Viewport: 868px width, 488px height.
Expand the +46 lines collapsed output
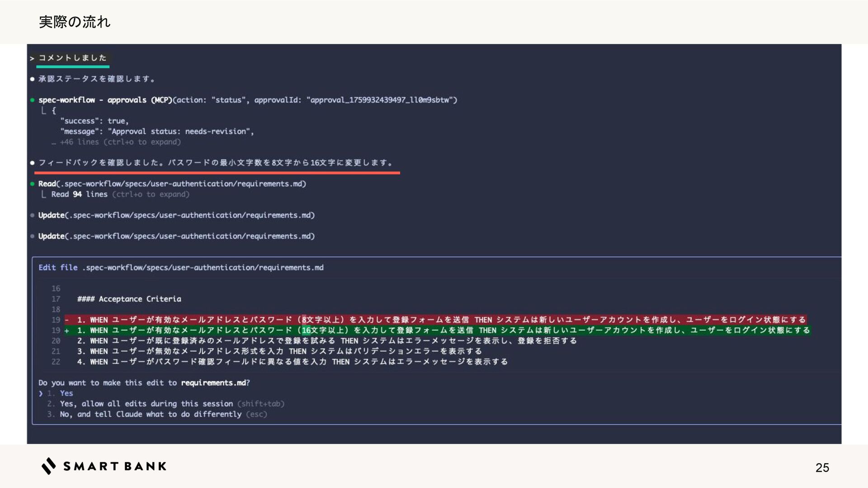pos(120,142)
